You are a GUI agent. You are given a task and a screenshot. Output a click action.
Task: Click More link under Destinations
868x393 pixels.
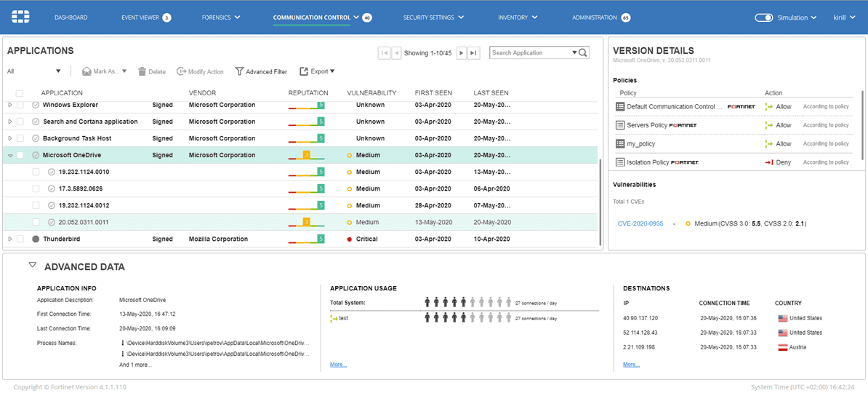click(x=631, y=365)
